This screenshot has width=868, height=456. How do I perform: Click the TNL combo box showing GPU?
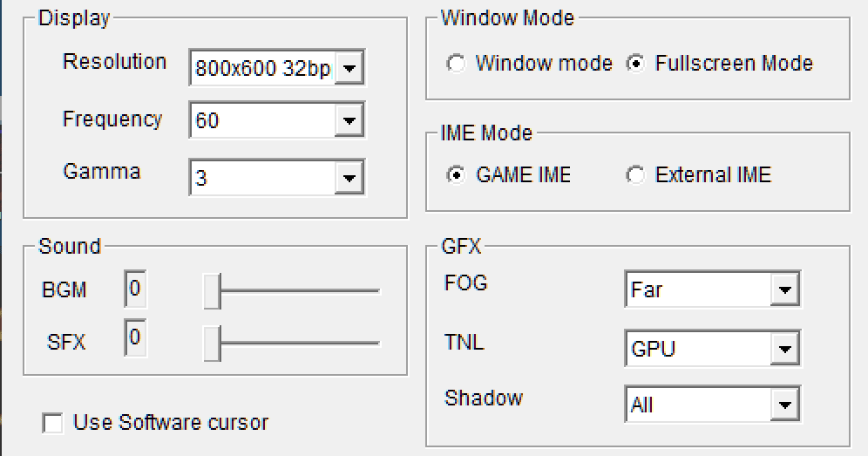click(713, 349)
